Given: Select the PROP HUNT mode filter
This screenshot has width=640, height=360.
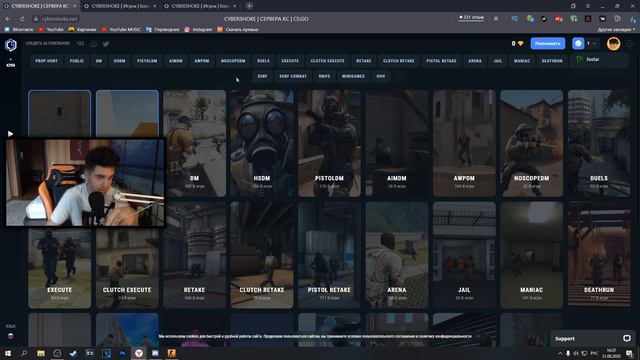Looking at the screenshot, I should pyautogui.click(x=47, y=61).
